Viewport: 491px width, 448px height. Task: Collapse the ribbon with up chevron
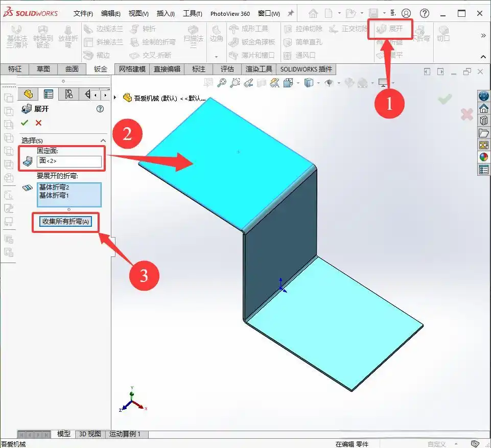click(x=483, y=57)
